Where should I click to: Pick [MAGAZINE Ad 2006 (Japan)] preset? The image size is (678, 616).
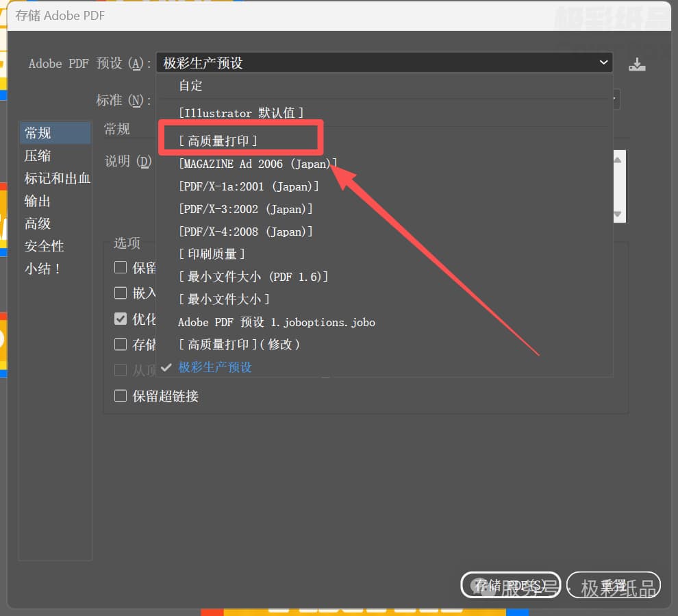(258, 164)
